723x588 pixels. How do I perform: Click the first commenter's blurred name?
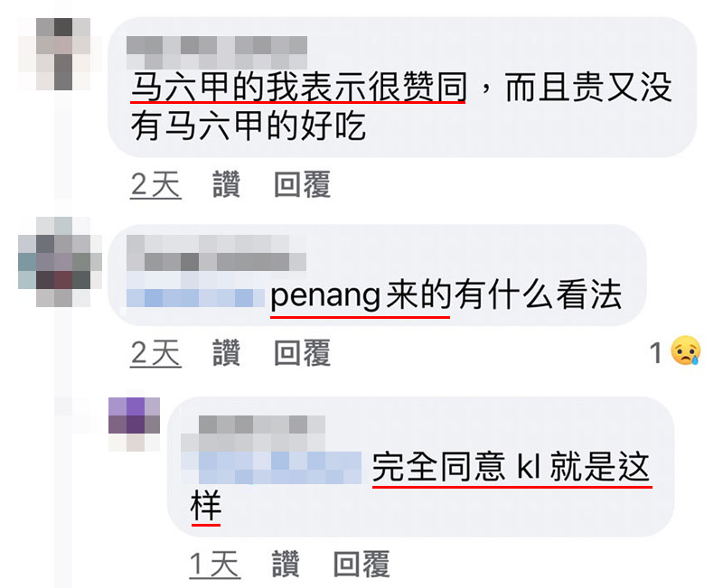click(217, 52)
